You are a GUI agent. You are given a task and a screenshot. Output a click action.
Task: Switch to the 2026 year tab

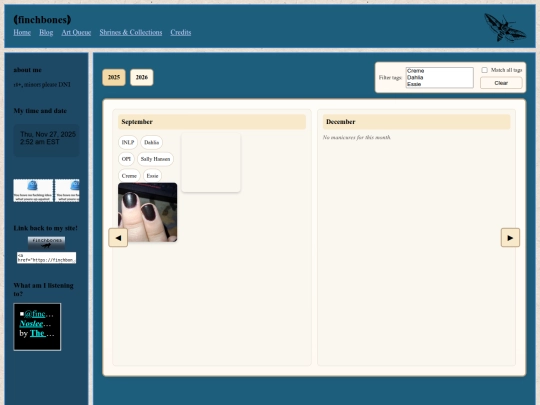pos(142,77)
